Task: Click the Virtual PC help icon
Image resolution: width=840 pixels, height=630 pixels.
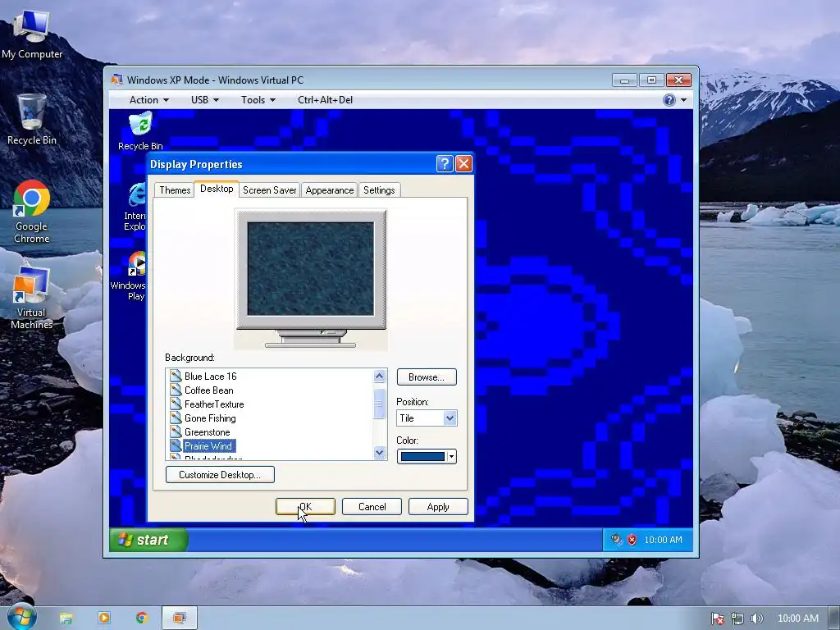Action: click(x=669, y=100)
